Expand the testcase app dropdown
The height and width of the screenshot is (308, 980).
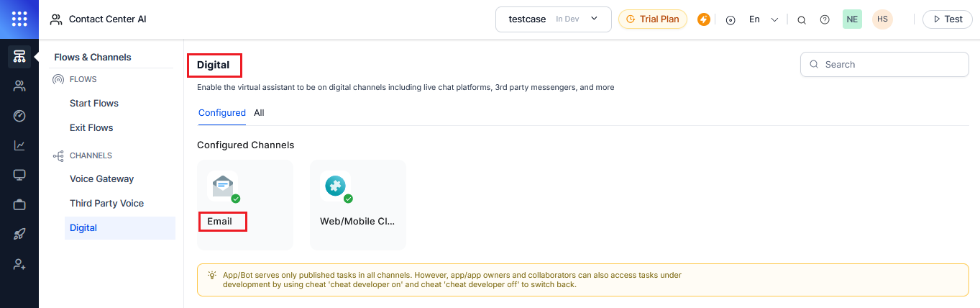[553, 19]
